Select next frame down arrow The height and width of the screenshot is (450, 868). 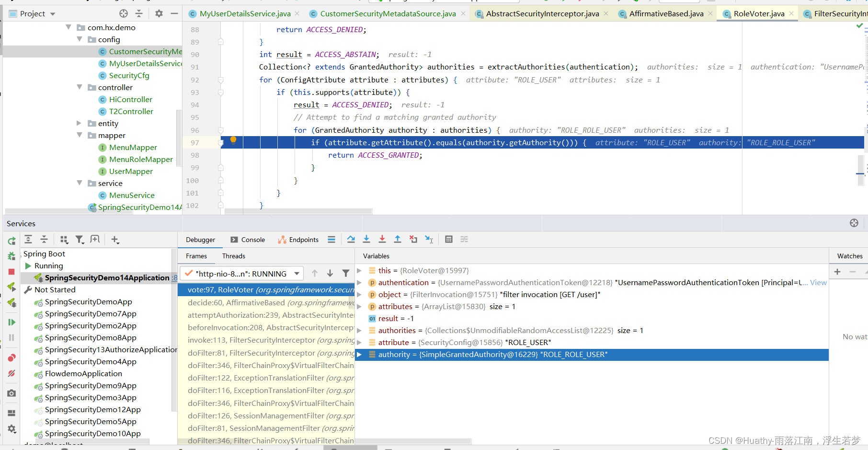[330, 273]
